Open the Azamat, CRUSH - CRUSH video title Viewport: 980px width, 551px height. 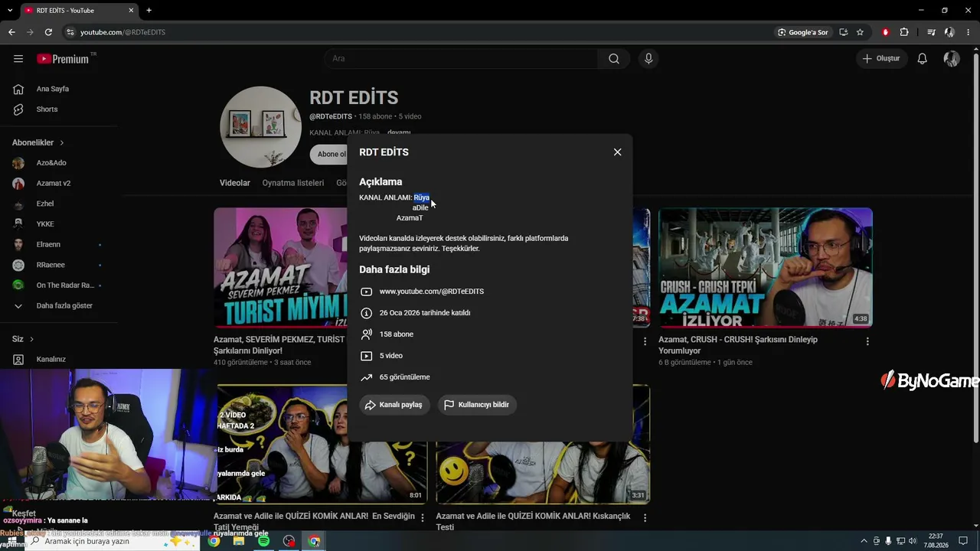point(738,345)
